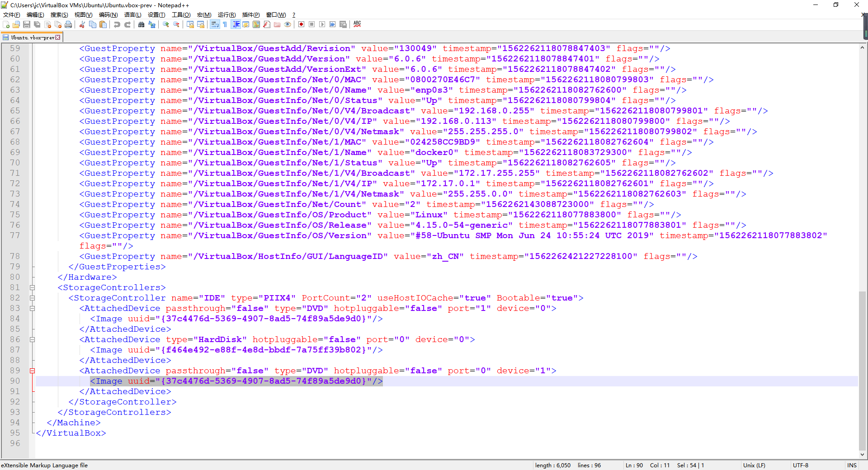Click the Redo arrow icon
Image resolution: width=868 pixels, height=470 pixels.
point(127,24)
